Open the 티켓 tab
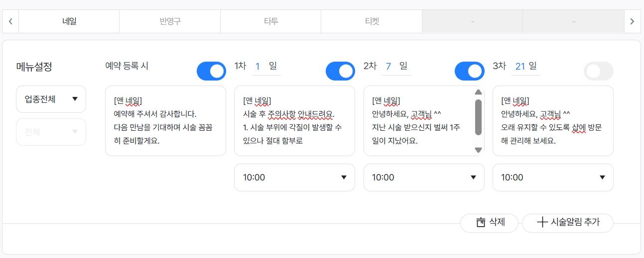Viewport: 644px width, 258px height. pos(372,21)
